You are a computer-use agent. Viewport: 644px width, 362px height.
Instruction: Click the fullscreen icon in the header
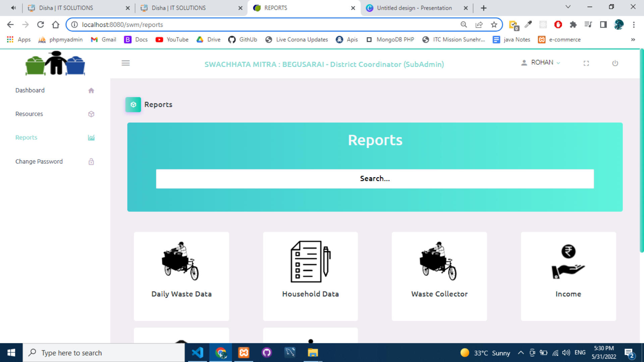coord(586,63)
